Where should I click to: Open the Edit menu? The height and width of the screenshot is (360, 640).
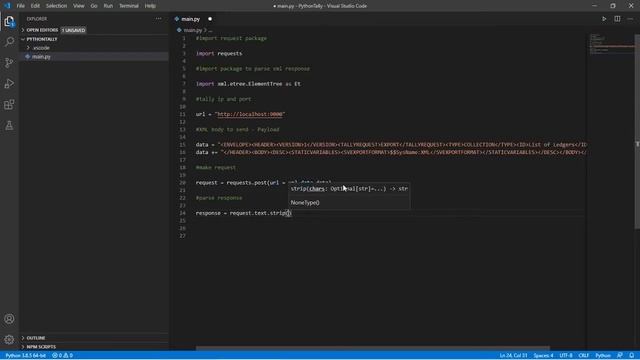pyautogui.click(x=35, y=6)
